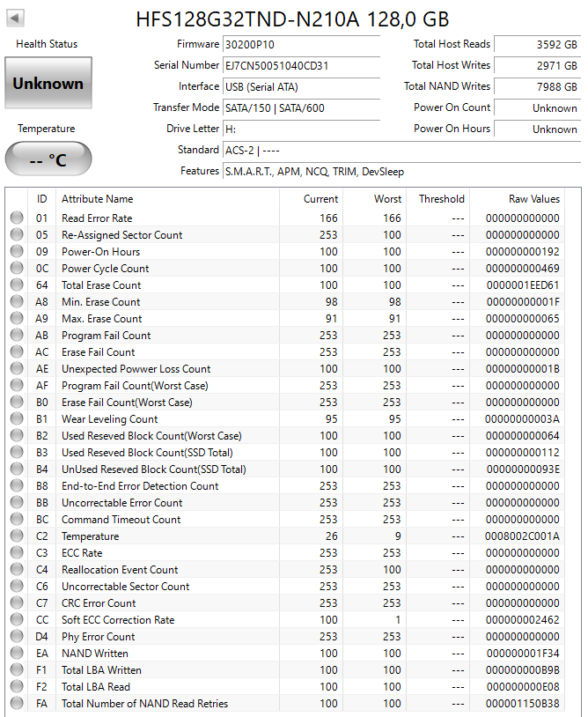
Task: Click the Total NAND Writes value 7988 GB
Action: tap(538, 86)
